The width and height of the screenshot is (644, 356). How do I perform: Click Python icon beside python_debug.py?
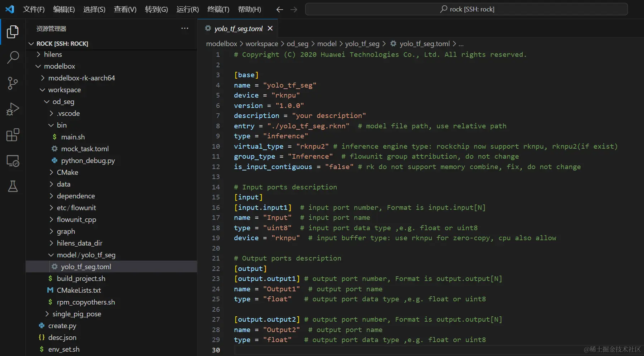click(54, 160)
